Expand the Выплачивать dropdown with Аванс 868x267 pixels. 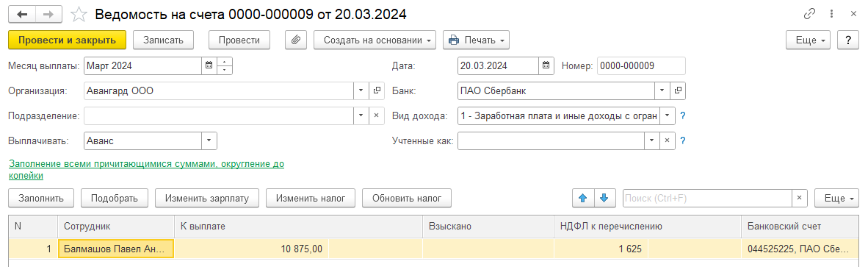coord(209,140)
